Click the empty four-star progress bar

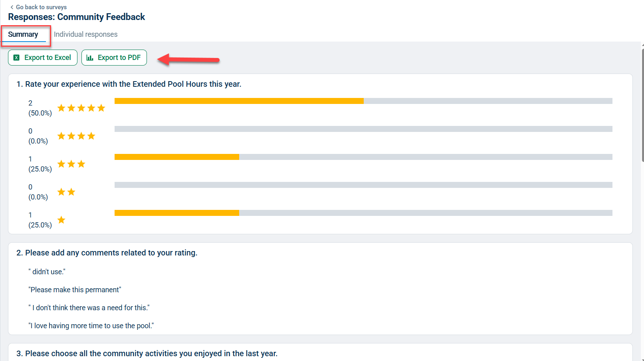(363, 129)
